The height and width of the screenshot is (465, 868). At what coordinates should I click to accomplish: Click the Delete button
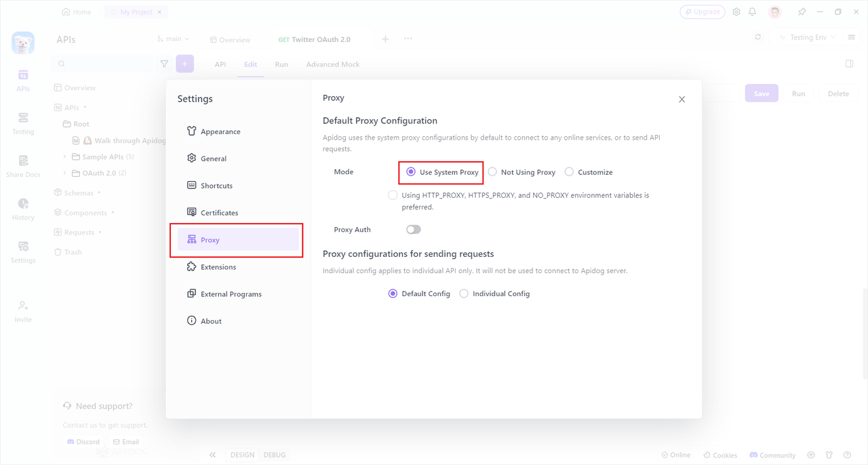click(838, 94)
